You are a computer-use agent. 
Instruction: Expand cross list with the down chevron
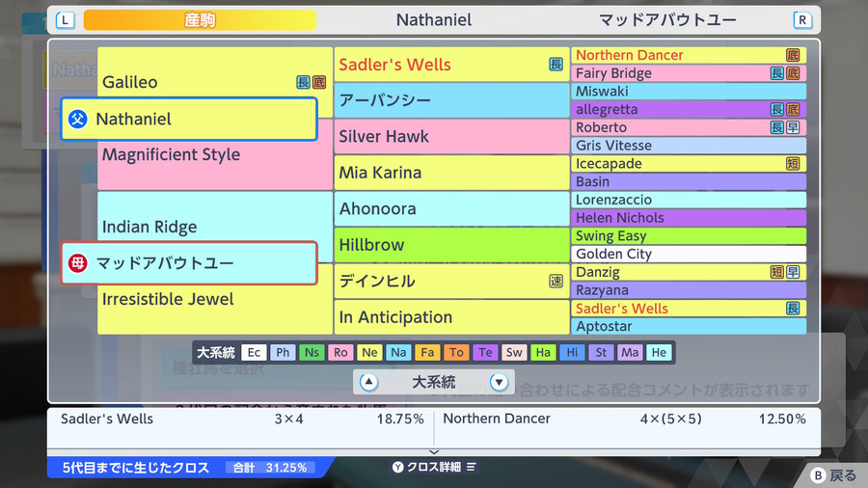point(434,452)
